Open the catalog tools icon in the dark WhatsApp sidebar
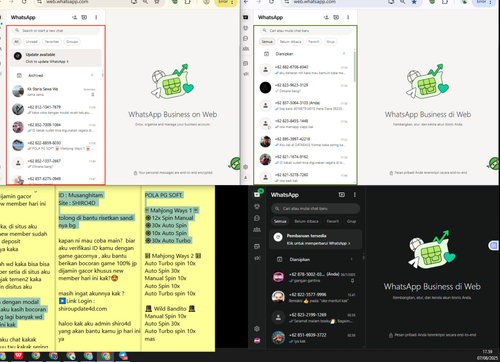The height and width of the screenshot is (362, 500). point(257,247)
